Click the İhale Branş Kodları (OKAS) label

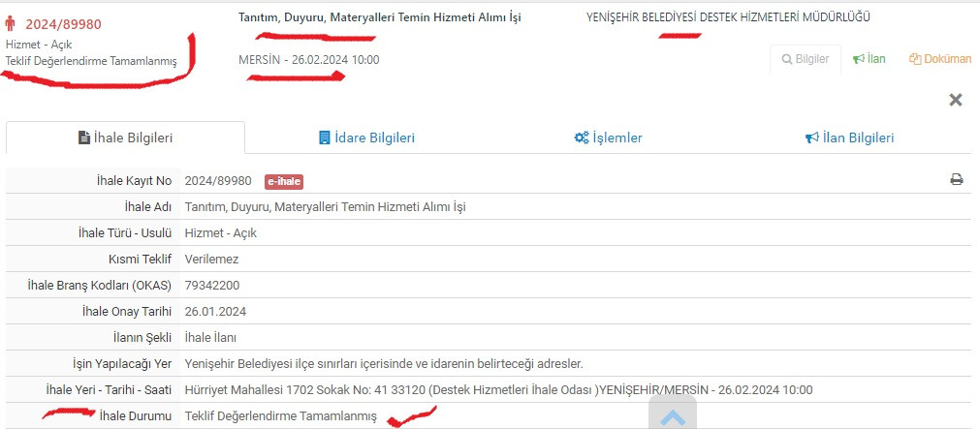click(100, 286)
